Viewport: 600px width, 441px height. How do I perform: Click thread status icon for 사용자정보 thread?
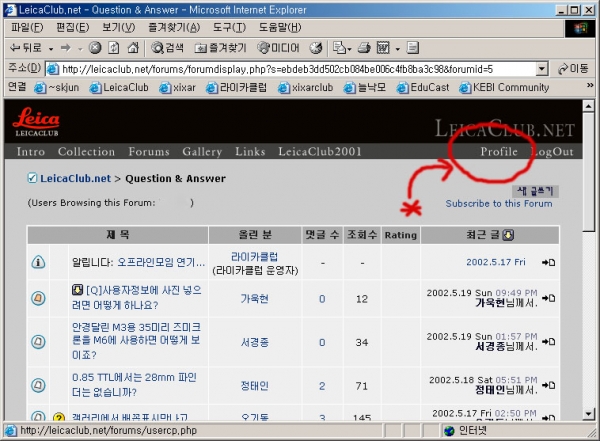[x=38, y=298]
